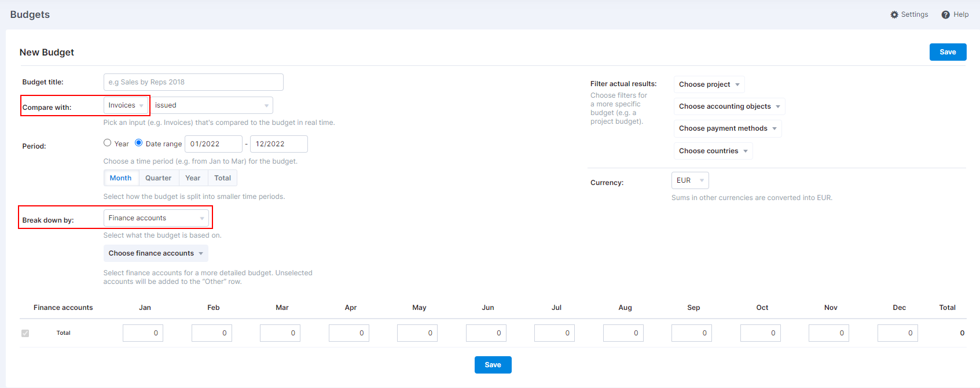Open the issued status dropdown
Image resolution: width=980 pixels, height=388 pixels.
[211, 105]
